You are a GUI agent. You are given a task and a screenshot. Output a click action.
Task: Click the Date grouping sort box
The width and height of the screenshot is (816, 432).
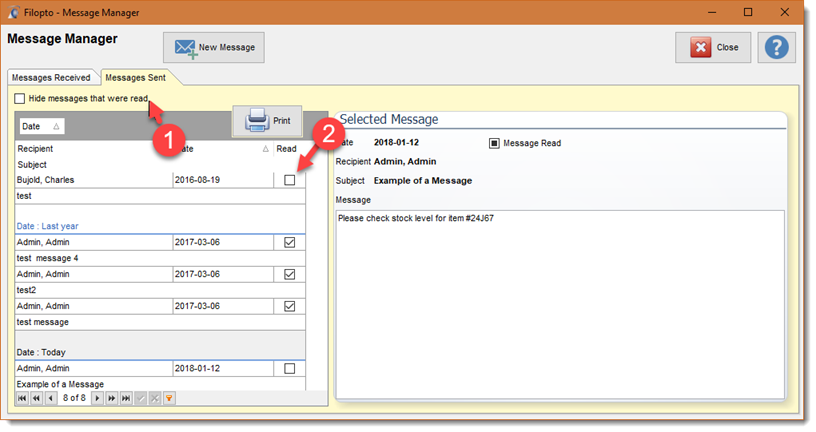point(42,127)
